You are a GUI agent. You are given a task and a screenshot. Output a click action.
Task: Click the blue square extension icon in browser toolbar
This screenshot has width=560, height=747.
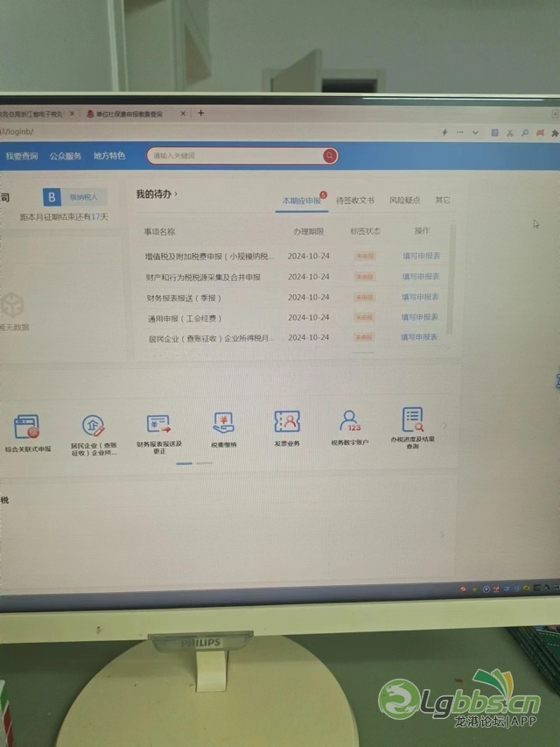[x=494, y=132]
